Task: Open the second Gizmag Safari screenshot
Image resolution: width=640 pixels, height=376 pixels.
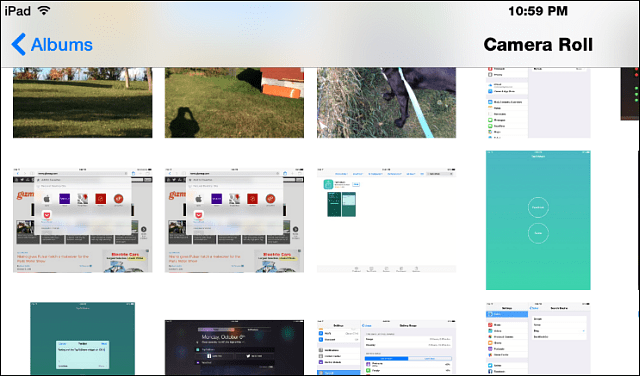Action: pos(234,220)
